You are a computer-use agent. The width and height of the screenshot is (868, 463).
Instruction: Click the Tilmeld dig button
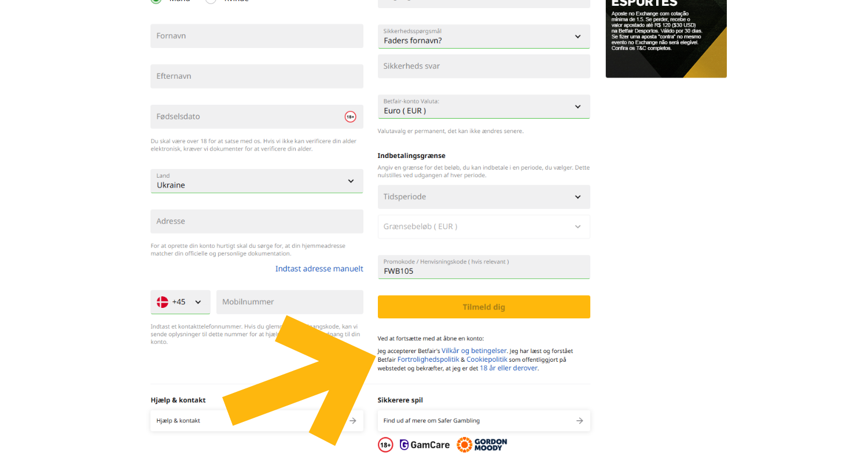pos(484,307)
